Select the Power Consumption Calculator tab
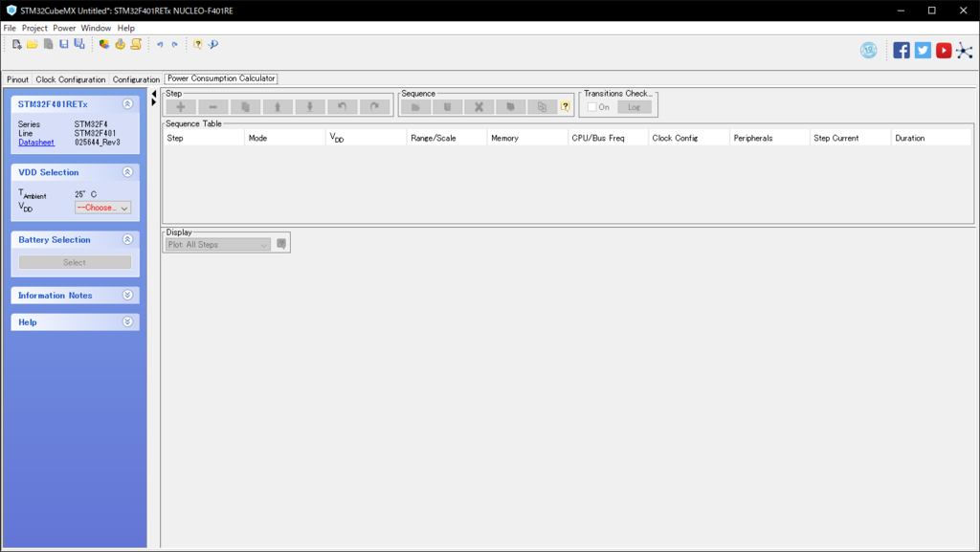 tap(221, 78)
